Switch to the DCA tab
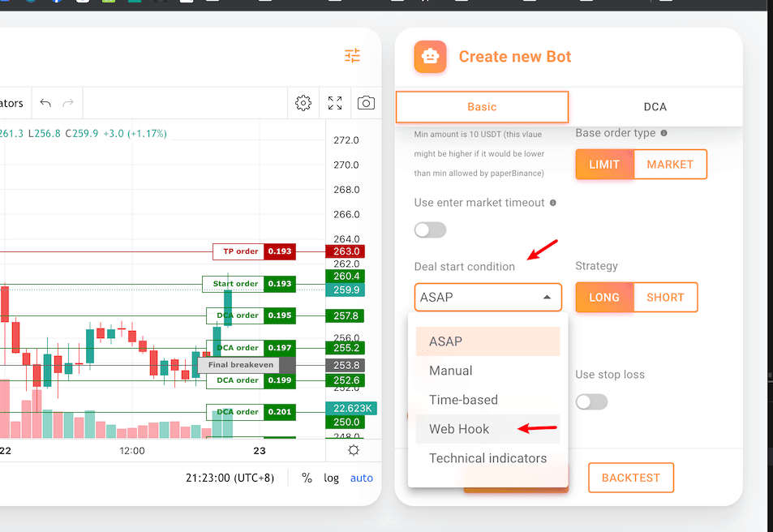 point(655,106)
